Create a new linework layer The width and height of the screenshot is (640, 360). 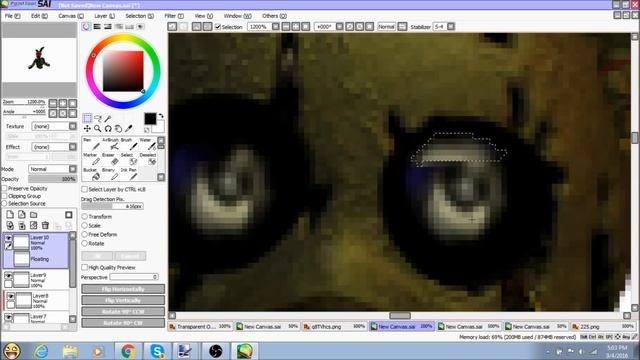(x=22, y=215)
